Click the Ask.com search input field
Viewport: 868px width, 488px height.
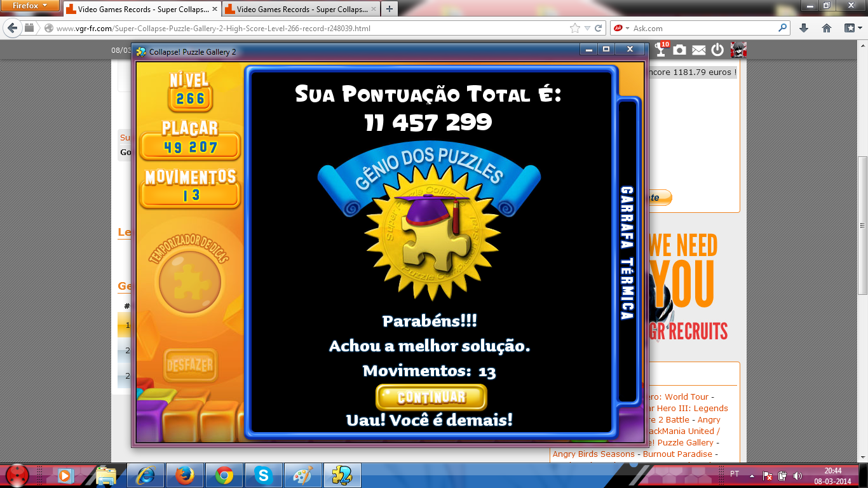point(702,28)
